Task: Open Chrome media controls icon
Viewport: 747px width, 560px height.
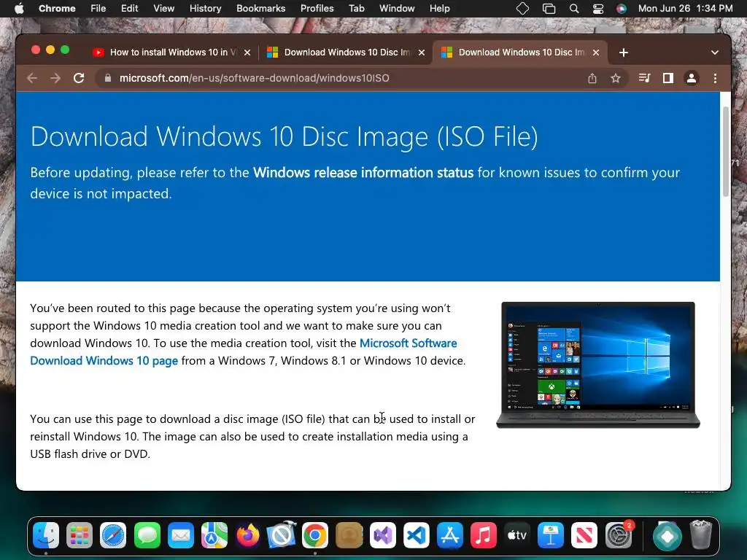Action: pyautogui.click(x=645, y=78)
